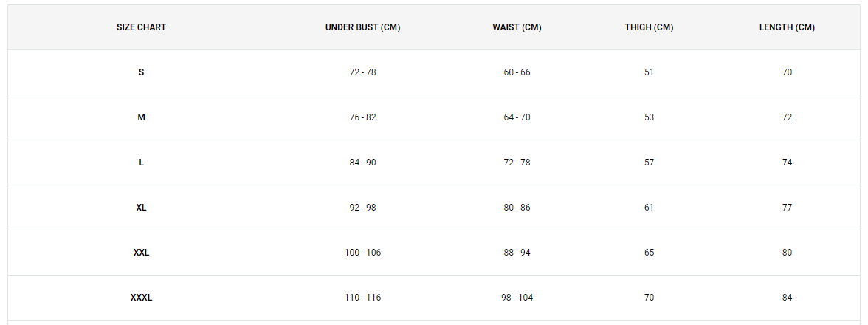Click waist value 98 - 104

tap(517, 298)
